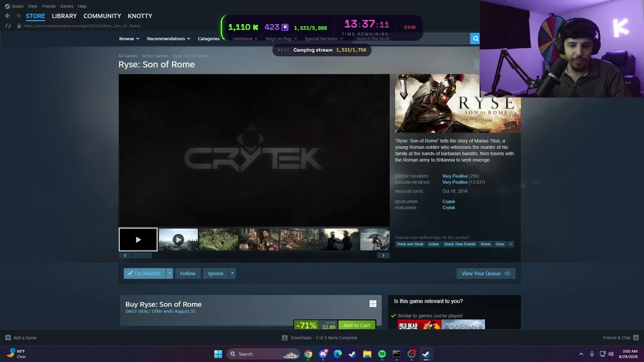
Task: Click View Your Queue
Action: click(x=486, y=274)
